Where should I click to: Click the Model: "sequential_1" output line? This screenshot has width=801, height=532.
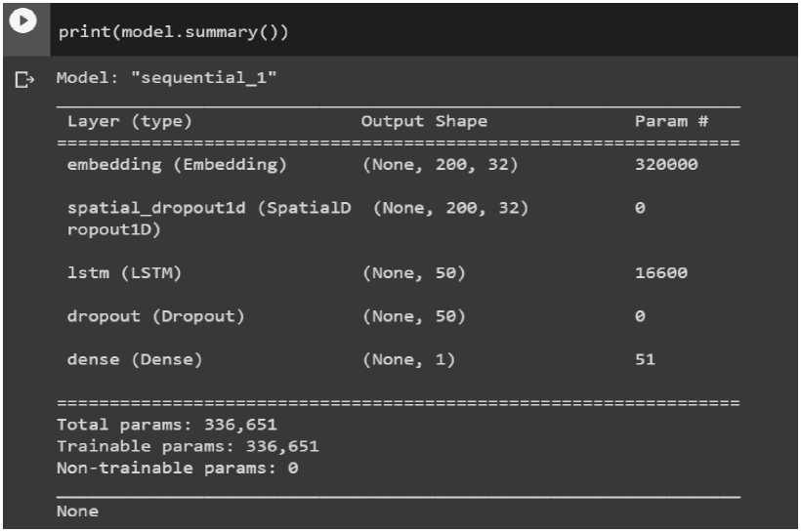tap(167, 78)
